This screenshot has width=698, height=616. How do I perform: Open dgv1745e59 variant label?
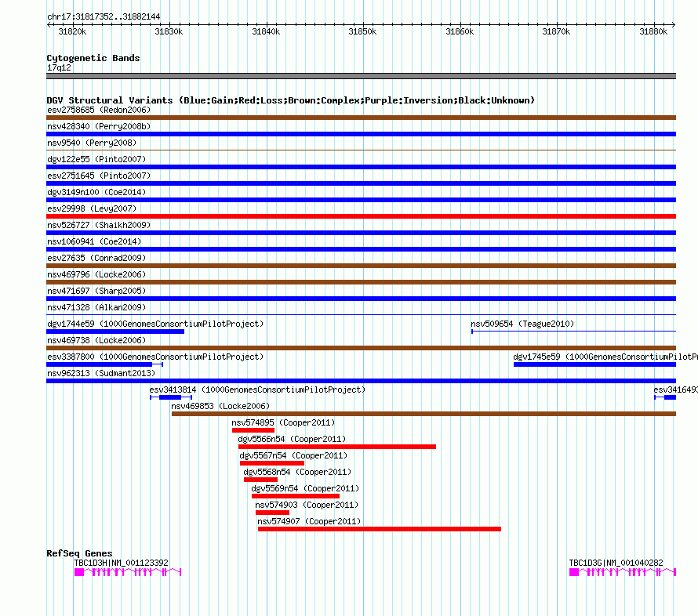605,357
